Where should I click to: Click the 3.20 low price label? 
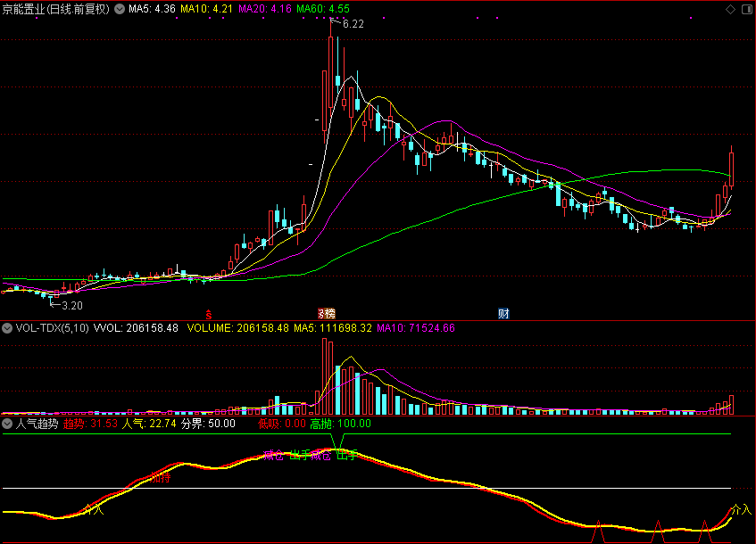point(71,306)
